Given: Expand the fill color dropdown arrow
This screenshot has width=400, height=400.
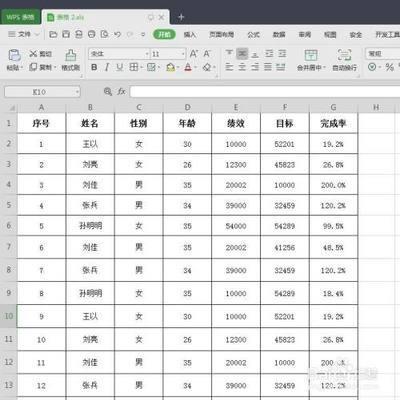Looking at the screenshot, I should [178, 68].
